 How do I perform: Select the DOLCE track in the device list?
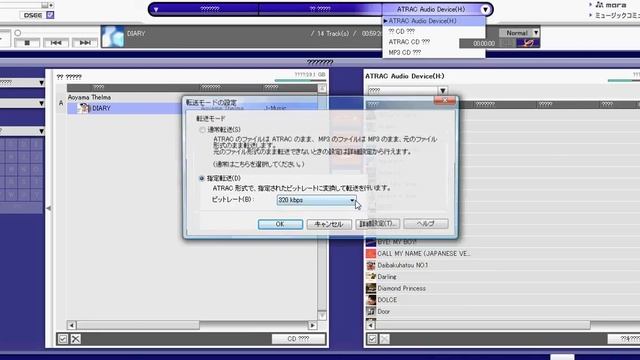[x=387, y=300]
